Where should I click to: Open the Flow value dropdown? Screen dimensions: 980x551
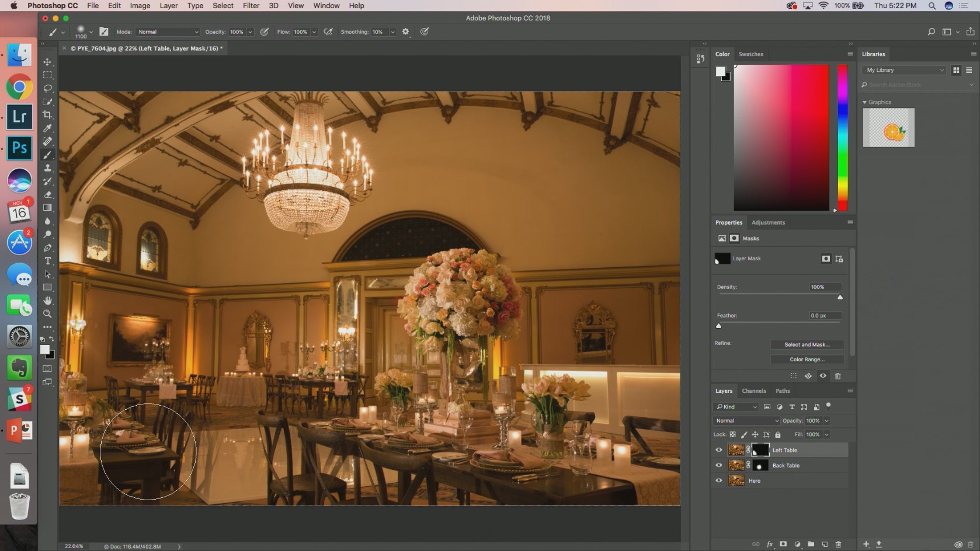(314, 32)
